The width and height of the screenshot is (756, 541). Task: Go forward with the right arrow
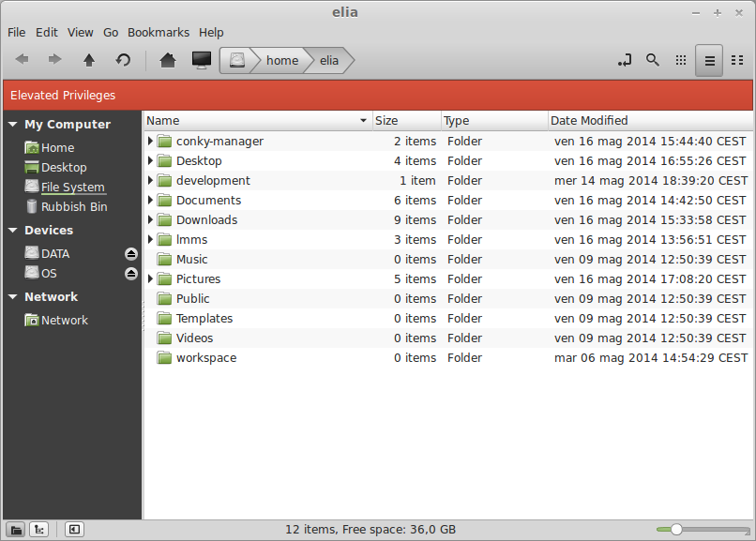point(55,60)
